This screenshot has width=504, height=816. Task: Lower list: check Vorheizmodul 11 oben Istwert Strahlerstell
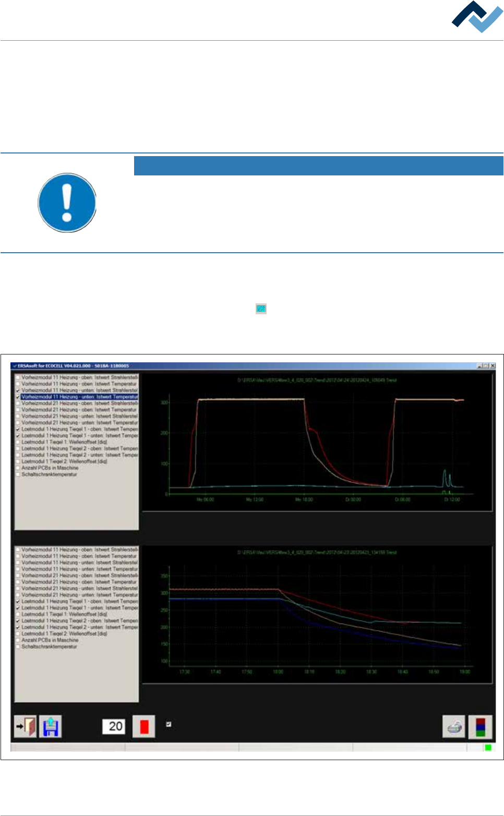18,550
